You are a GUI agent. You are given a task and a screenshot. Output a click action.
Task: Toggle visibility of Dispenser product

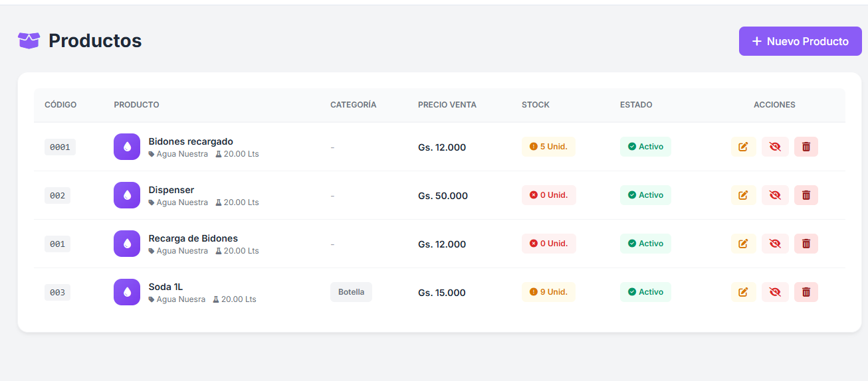click(x=774, y=195)
